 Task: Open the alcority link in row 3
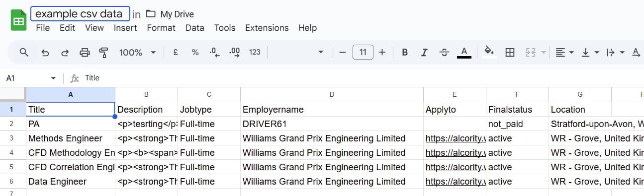[455, 138]
